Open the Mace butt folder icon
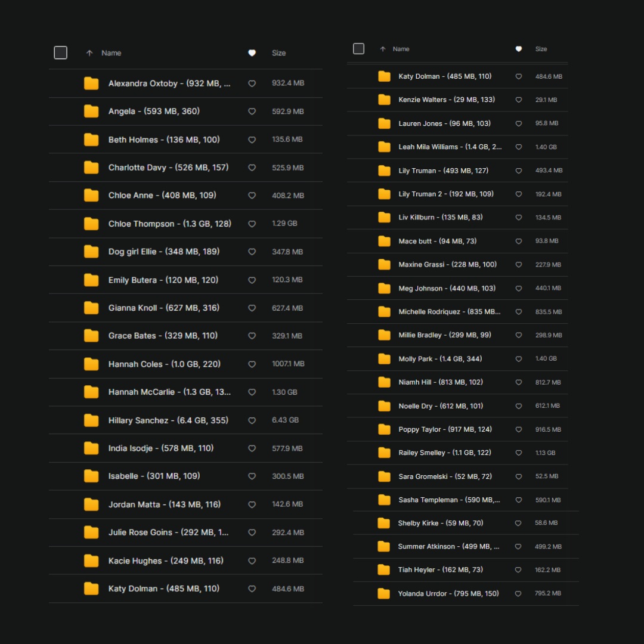Viewport: 644px width, 644px height. (384, 241)
